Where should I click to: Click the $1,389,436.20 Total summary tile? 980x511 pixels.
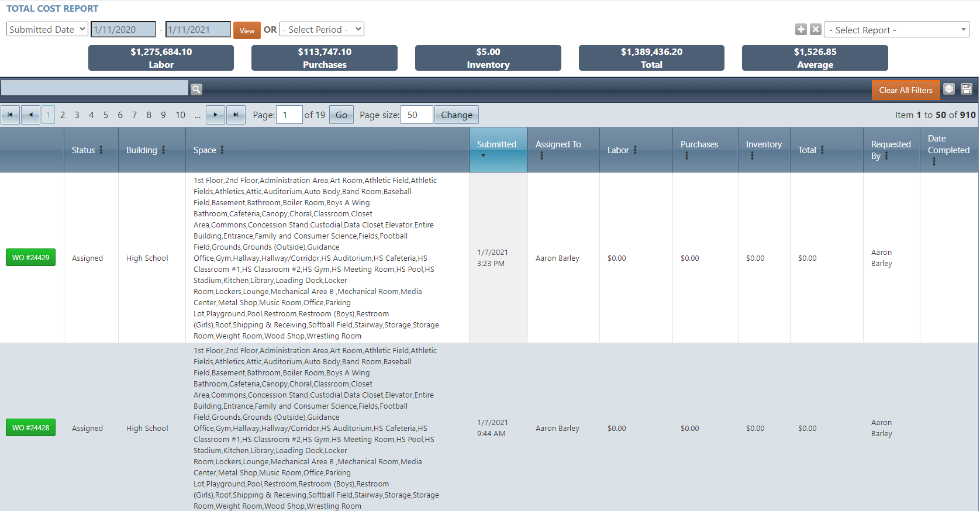pyautogui.click(x=651, y=58)
